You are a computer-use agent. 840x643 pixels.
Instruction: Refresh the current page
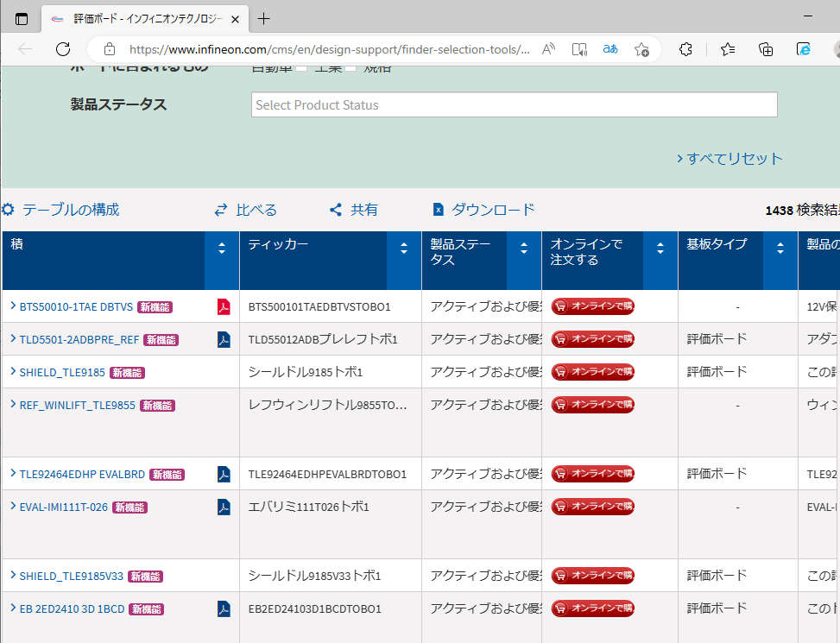(63, 49)
